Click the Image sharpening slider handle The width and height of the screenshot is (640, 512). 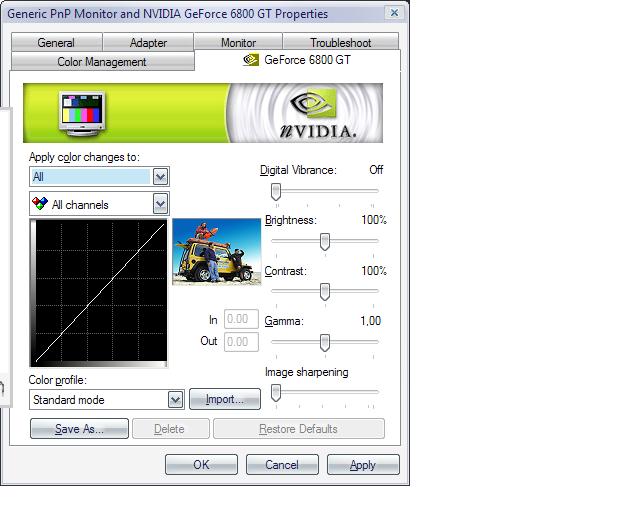coord(276,393)
